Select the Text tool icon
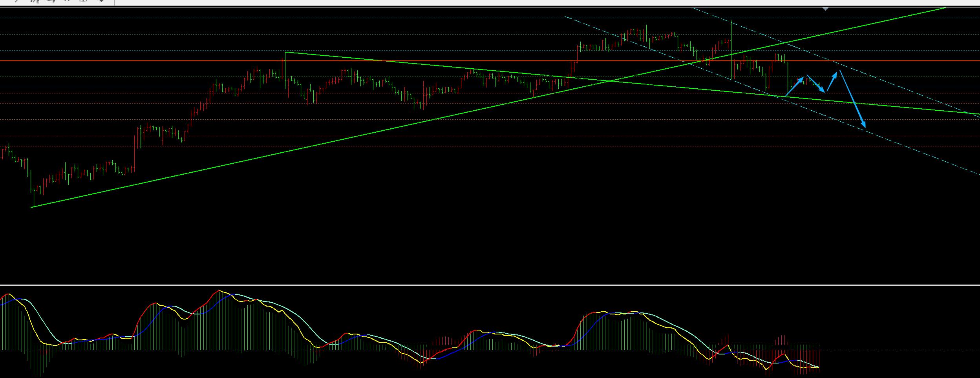The height and width of the screenshot is (378, 980). (67, 1)
